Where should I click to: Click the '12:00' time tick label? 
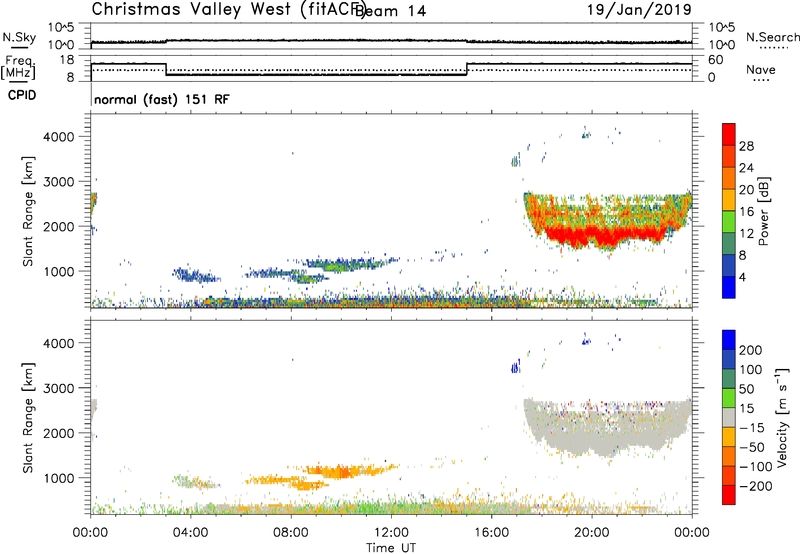pyautogui.click(x=391, y=533)
